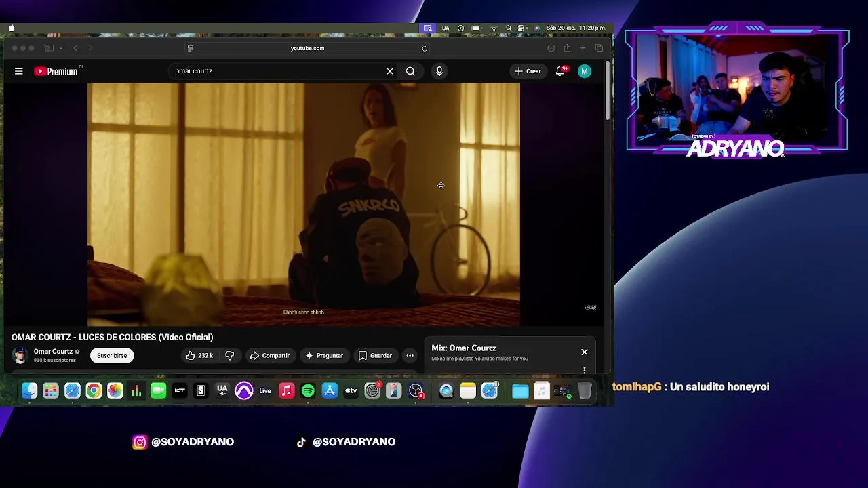This screenshot has width=868, height=488.
Task: Click the Safari address bar youtube.com
Action: [307, 48]
